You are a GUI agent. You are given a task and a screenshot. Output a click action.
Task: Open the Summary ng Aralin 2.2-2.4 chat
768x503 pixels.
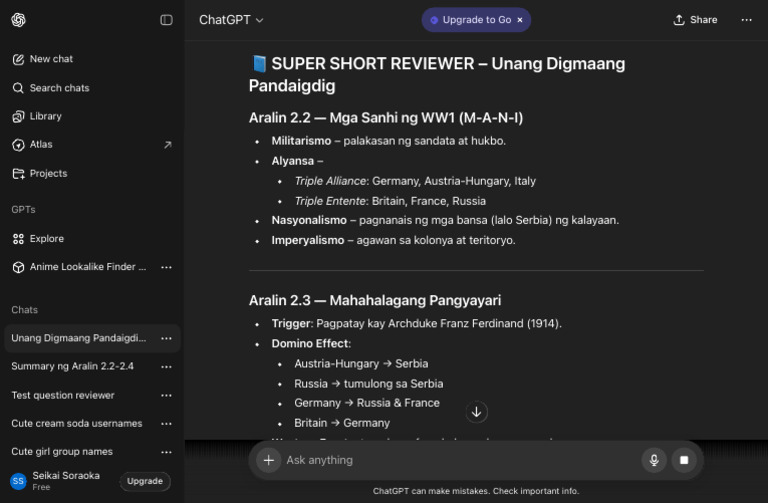click(72, 366)
